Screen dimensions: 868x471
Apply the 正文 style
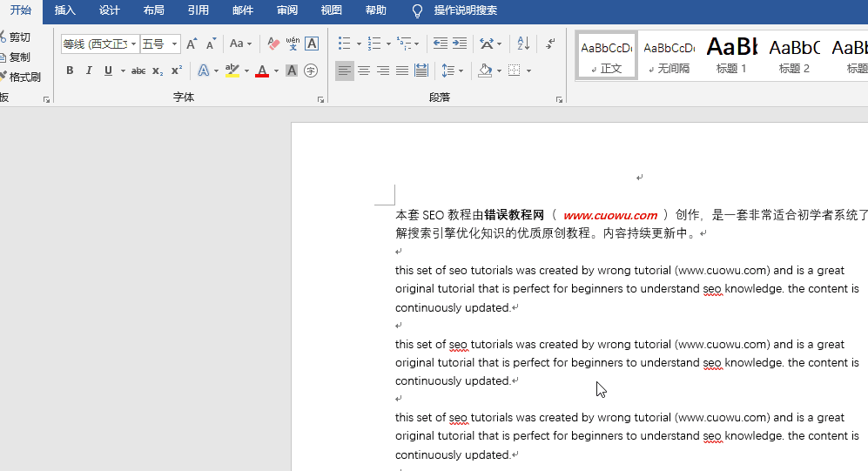click(x=607, y=56)
